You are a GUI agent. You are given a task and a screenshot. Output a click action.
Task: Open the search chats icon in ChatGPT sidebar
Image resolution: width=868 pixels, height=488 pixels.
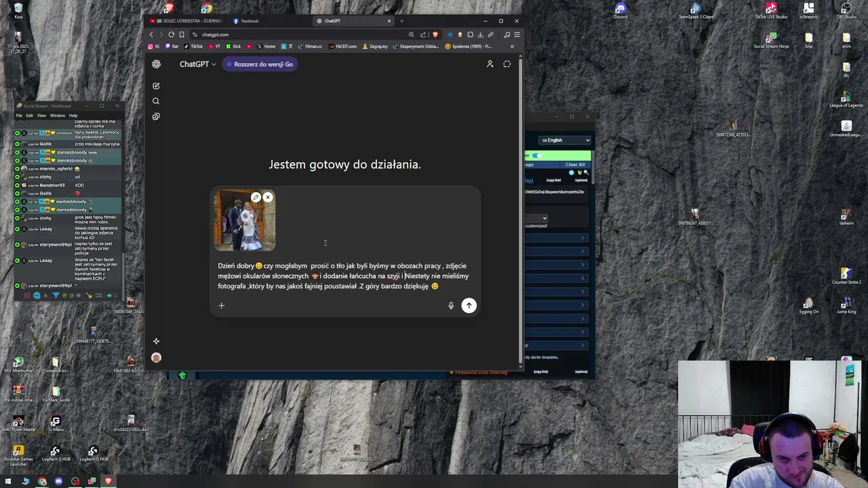pyautogui.click(x=156, y=101)
